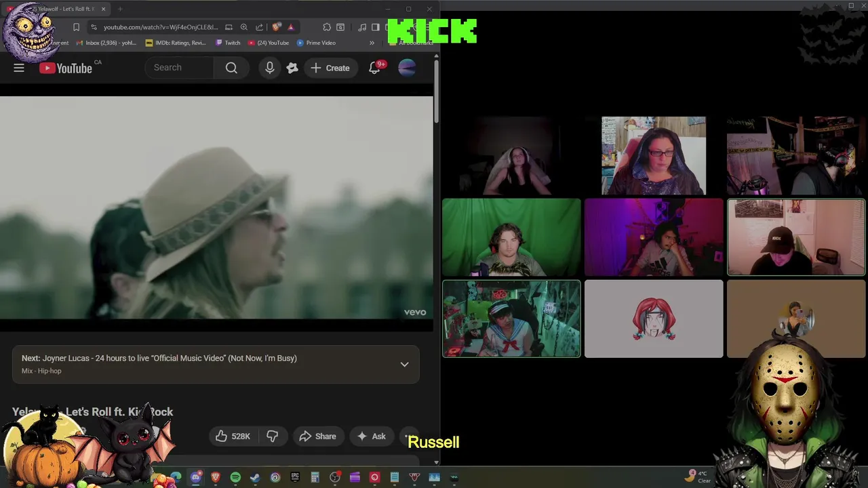868x488 pixels.
Task: Expand the Next: Joyner Lucas queue panel
Action: point(404,365)
